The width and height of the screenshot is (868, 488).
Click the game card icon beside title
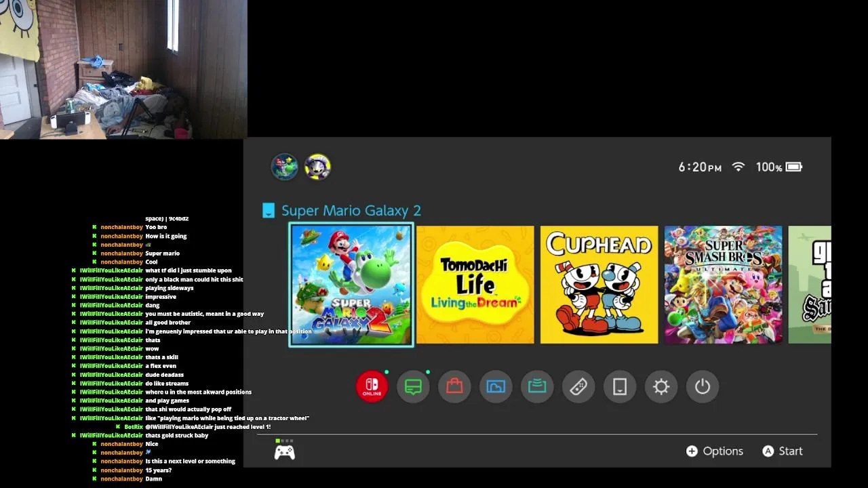[x=269, y=211]
